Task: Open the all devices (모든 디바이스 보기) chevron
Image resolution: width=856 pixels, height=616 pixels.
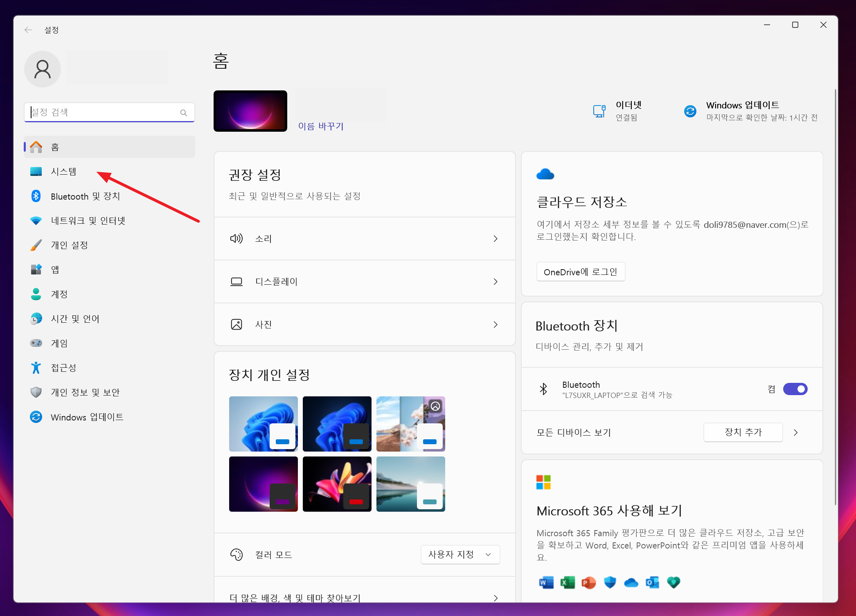Action: (x=795, y=432)
